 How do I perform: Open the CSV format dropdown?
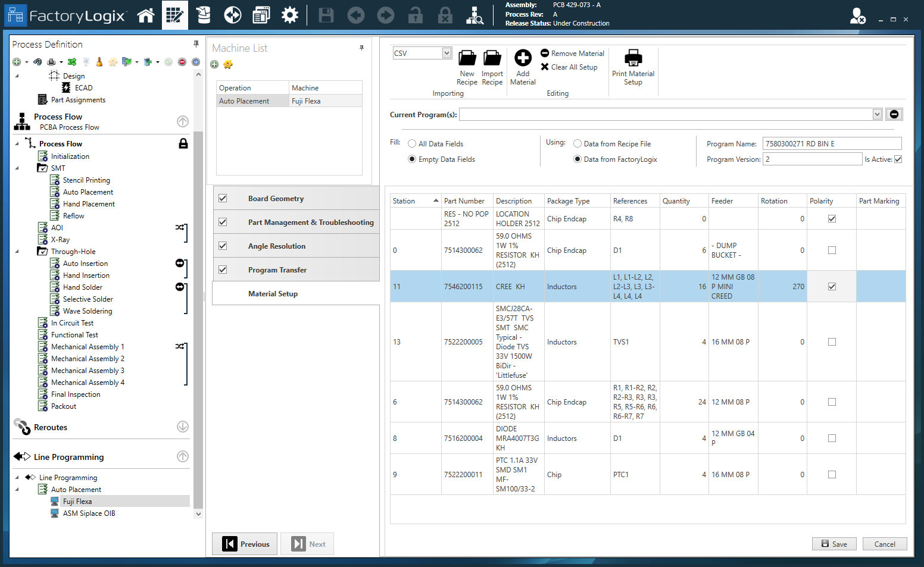coord(446,53)
